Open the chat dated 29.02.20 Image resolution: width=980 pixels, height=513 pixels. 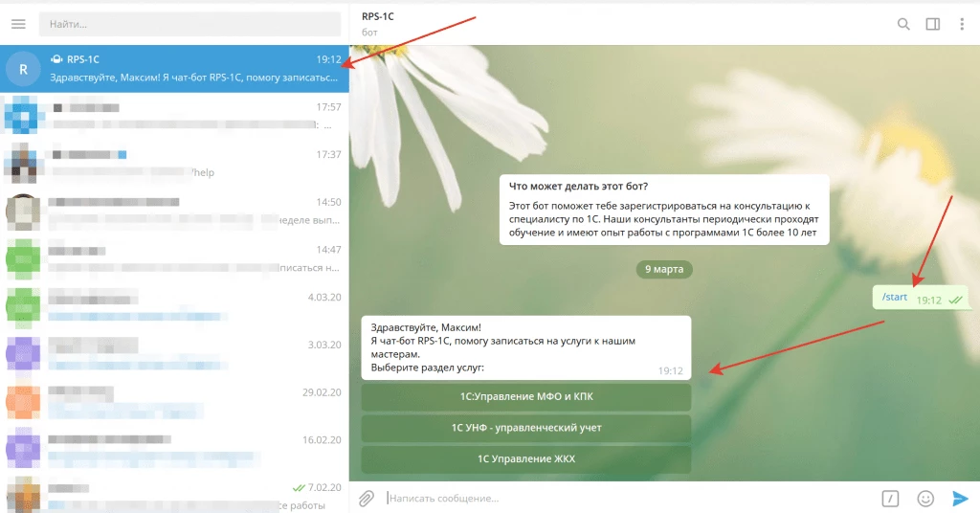[x=174, y=402]
